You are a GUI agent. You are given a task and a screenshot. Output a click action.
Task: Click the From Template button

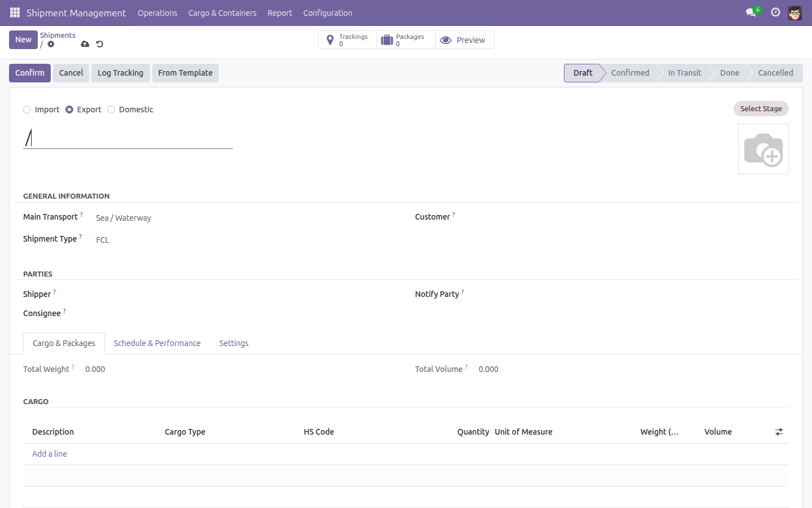point(186,73)
